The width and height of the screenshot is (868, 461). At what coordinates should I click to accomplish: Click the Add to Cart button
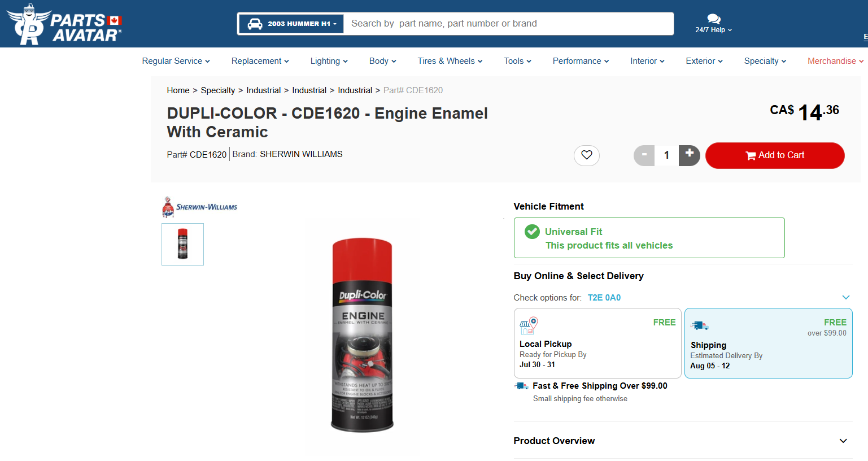(x=774, y=155)
